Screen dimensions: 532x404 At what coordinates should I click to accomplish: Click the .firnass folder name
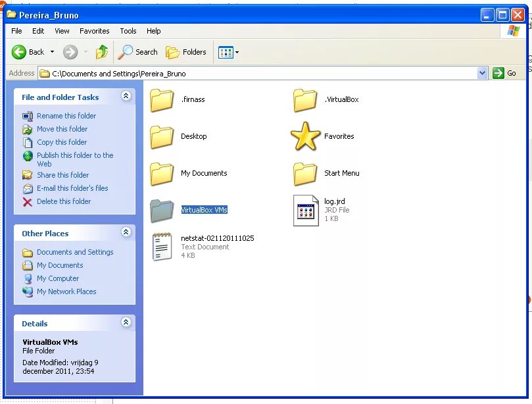[x=193, y=99]
